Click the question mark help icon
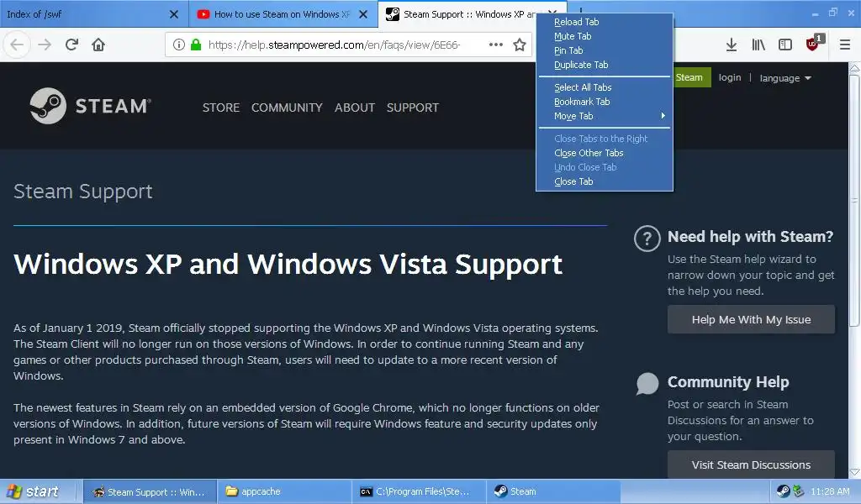This screenshot has height=504, width=861. (647, 239)
